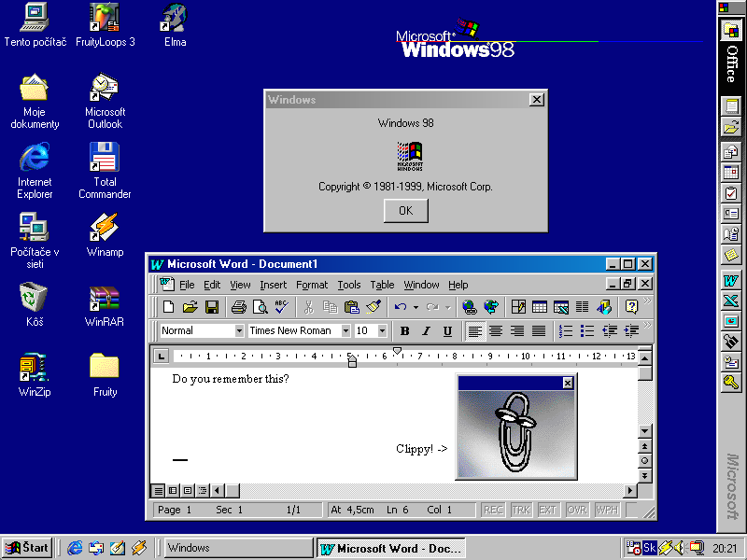
Task: Click the Select Browse Object circle button
Action: coord(644,460)
